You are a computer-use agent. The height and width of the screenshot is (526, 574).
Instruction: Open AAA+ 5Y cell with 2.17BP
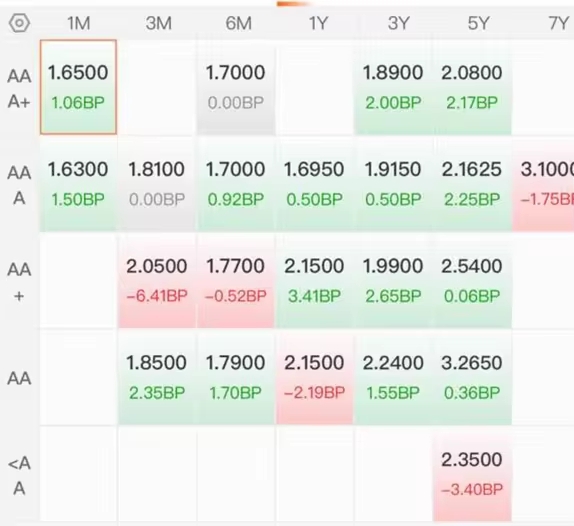pos(472,87)
